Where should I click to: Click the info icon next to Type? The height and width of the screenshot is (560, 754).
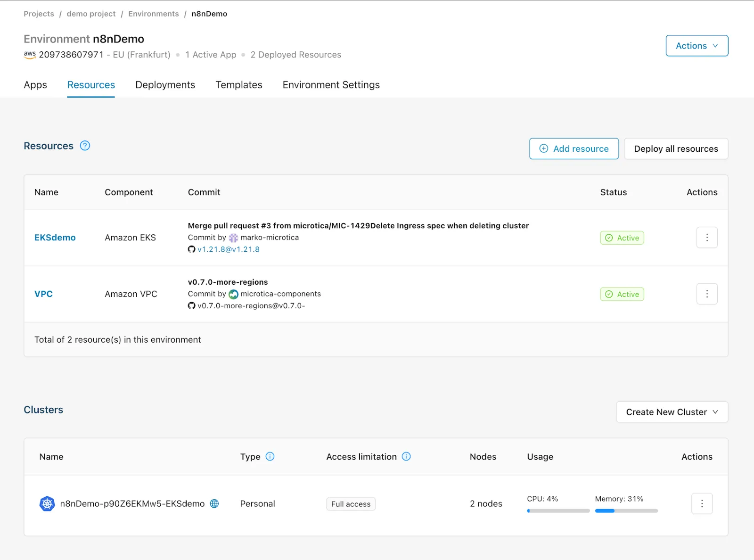coord(270,456)
